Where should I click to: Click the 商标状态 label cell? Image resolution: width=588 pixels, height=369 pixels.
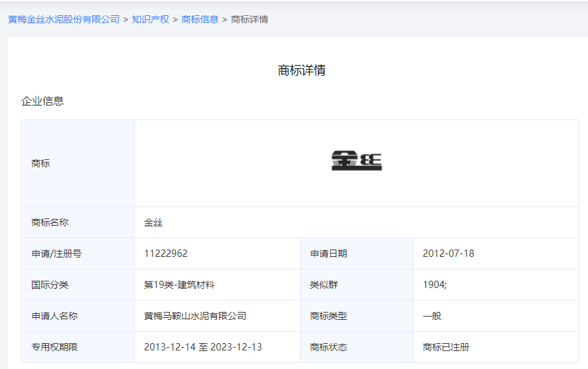click(x=329, y=347)
